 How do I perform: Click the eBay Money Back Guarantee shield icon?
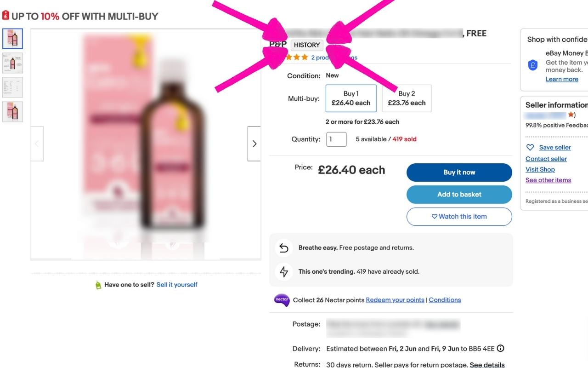[532, 65]
